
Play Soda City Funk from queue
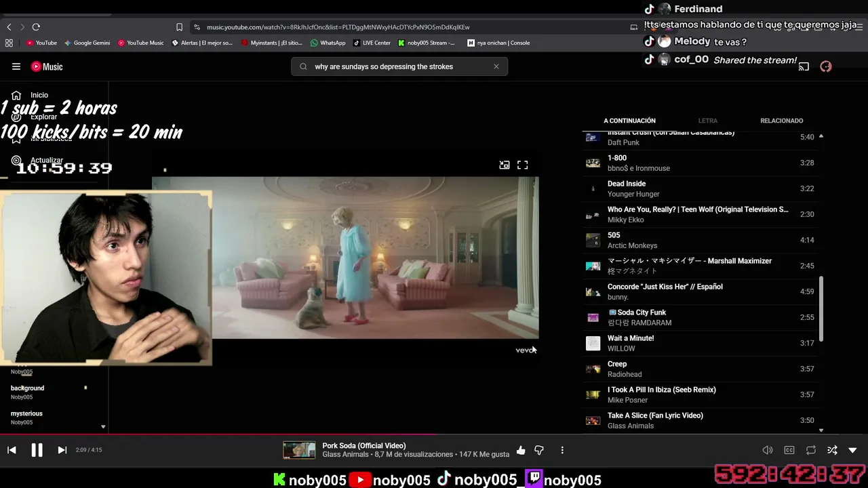click(x=701, y=317)
